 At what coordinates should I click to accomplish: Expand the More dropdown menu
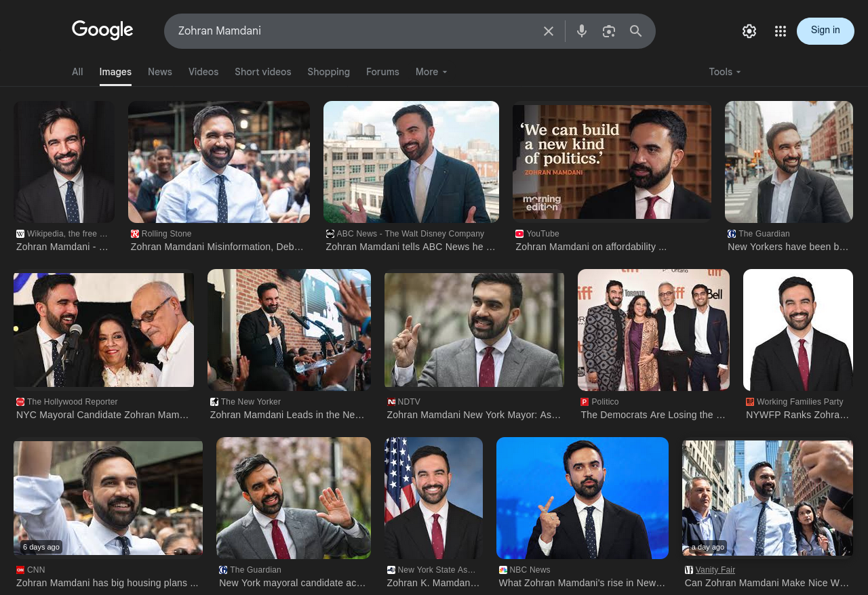click(431, 72)
